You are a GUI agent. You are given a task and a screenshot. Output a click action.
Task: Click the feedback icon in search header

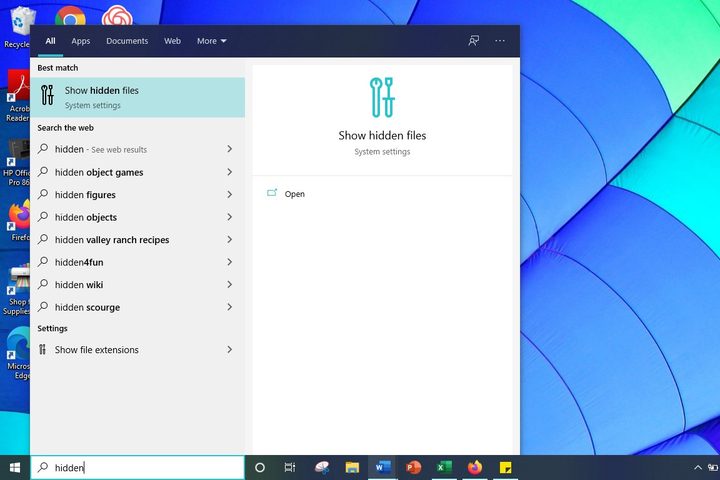click(x=473, y=41)
